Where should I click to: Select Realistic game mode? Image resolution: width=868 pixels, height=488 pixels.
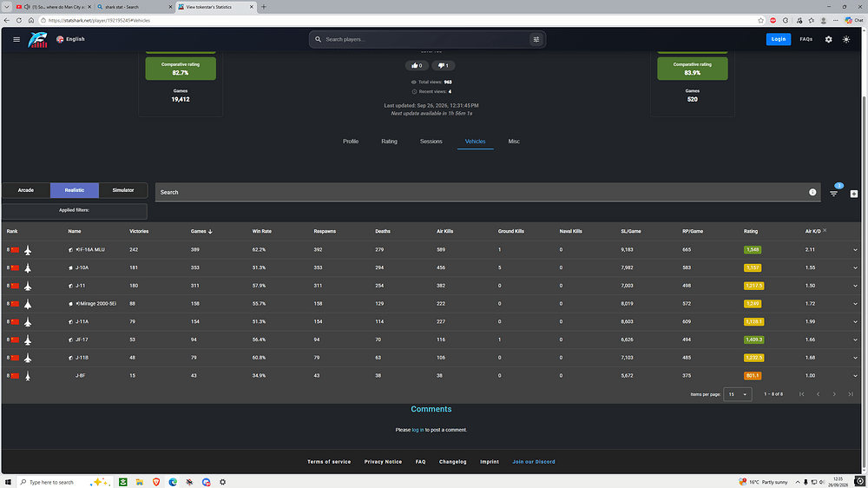[74, 190]
